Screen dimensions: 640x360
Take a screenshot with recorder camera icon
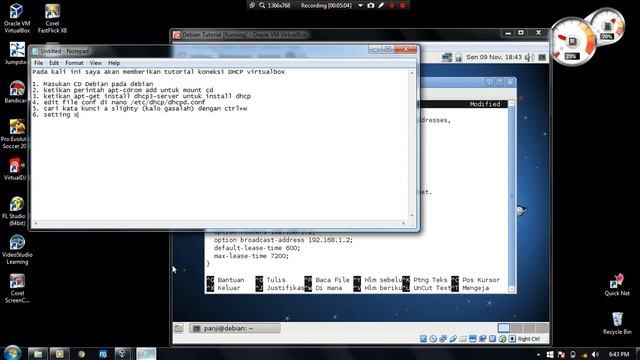pos(371,5)
